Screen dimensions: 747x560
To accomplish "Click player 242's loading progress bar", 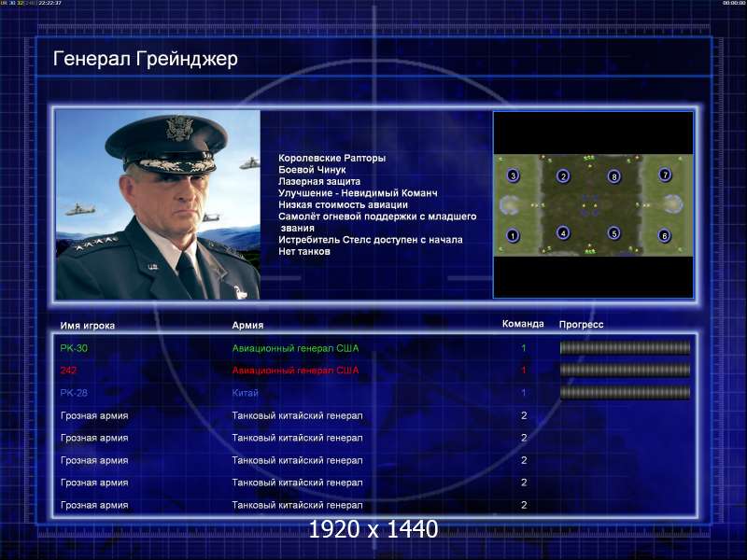I will point(625,370).
